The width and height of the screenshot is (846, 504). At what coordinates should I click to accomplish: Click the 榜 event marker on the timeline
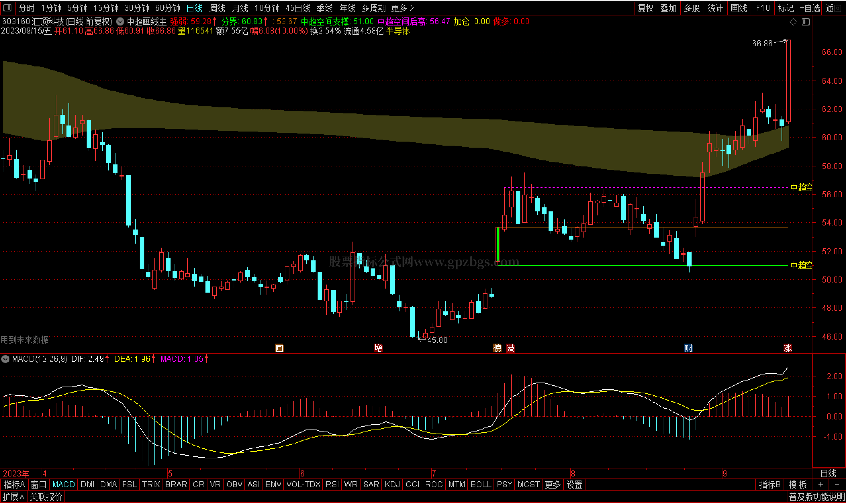(x=497, y=348)
